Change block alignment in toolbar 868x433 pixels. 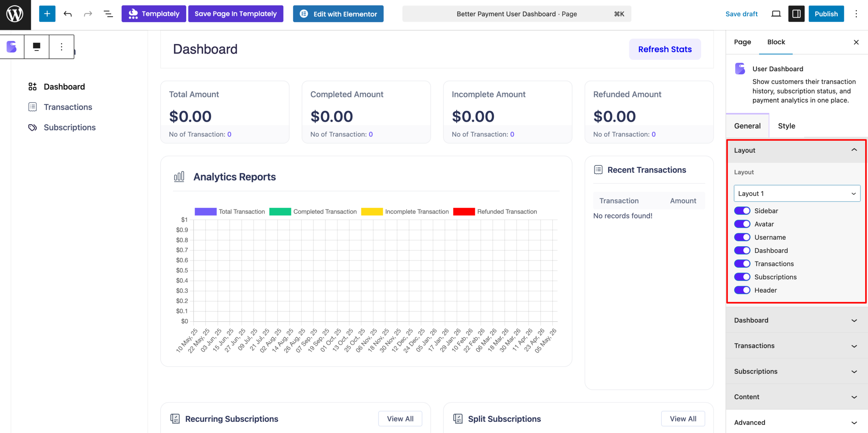(37, 47)
